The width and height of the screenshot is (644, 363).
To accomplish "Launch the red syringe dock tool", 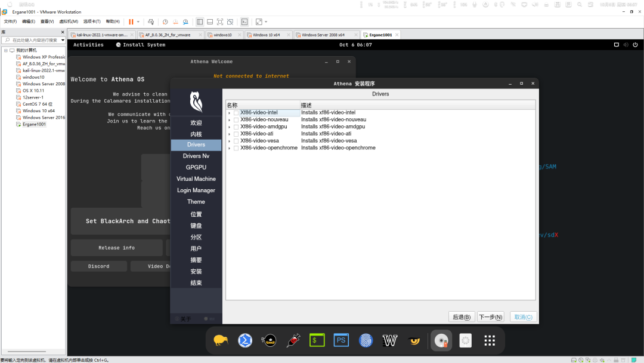I will tap(293, 340).
